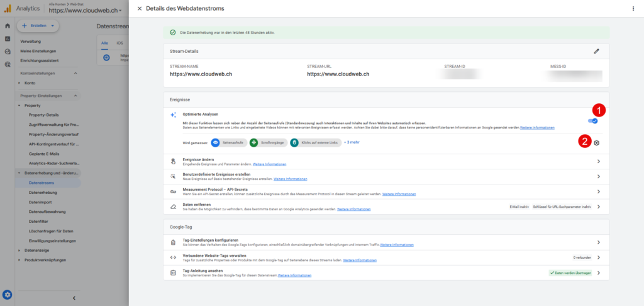Screen dimensions: 644x306
Task: Collapse the Property-Einstellungen section
Action: click(x=75, y=96)
